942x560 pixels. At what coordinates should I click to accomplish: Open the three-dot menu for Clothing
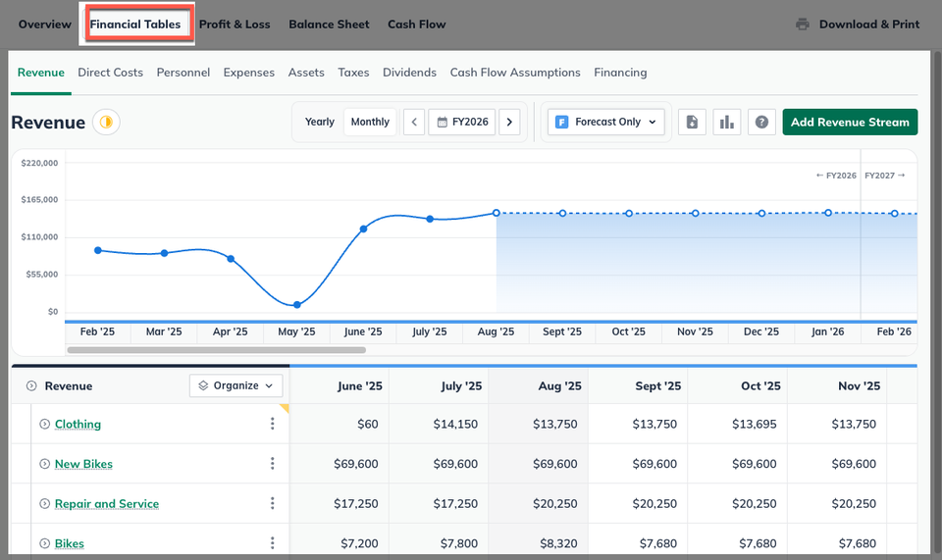point(272,424)
